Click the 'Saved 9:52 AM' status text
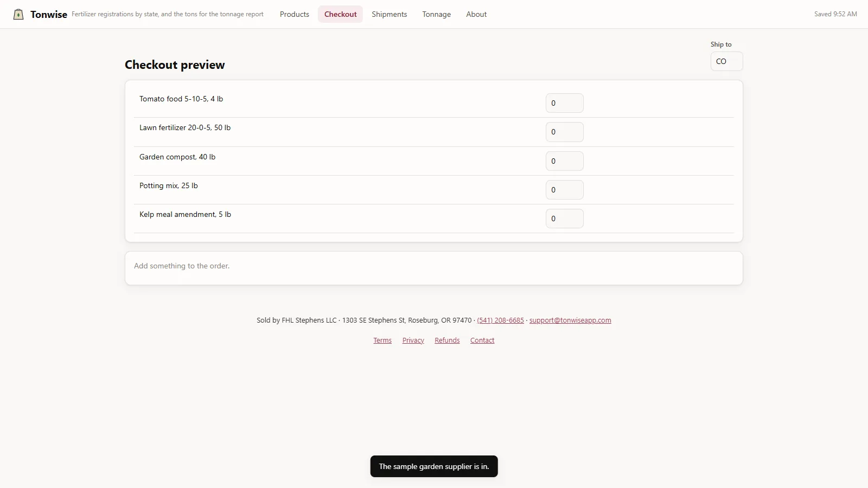Viewport: 868px width, 488px height. [835, 14]
